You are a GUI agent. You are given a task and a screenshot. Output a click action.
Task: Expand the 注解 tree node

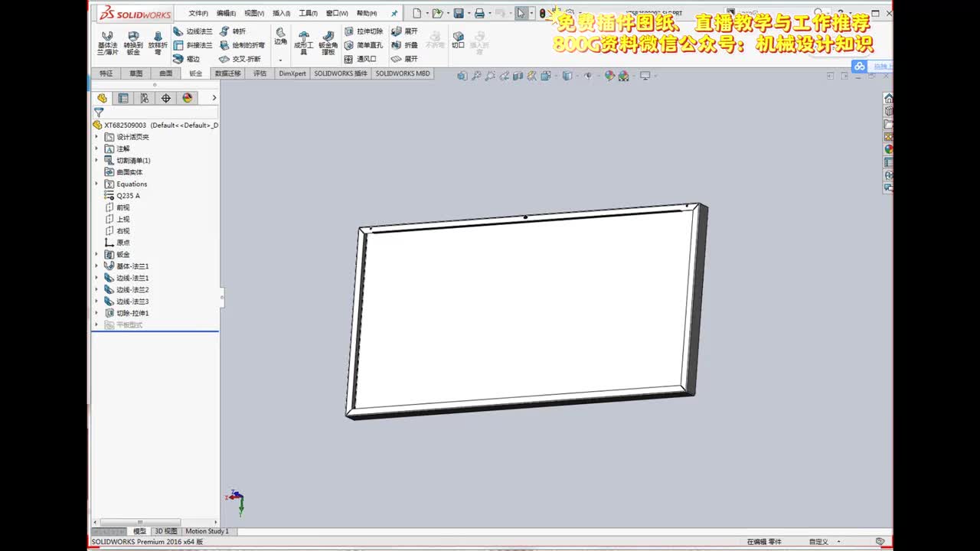point(96,148)
